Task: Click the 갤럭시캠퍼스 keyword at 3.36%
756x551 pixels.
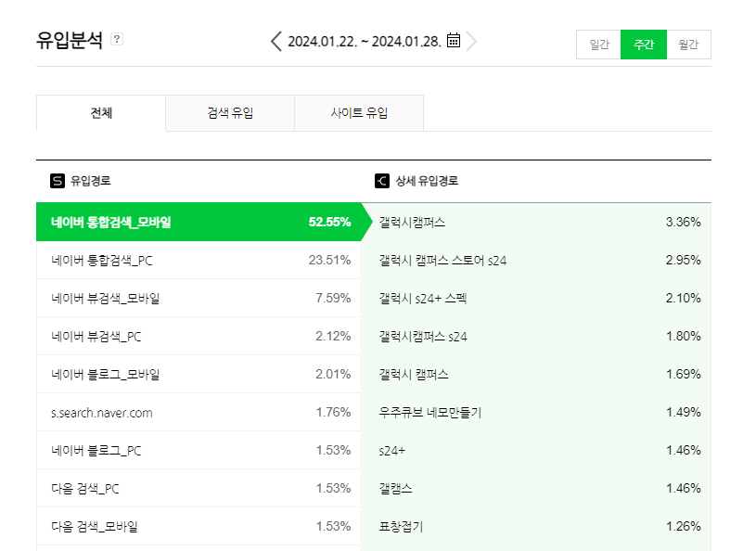Action: [x=412, y=223]
